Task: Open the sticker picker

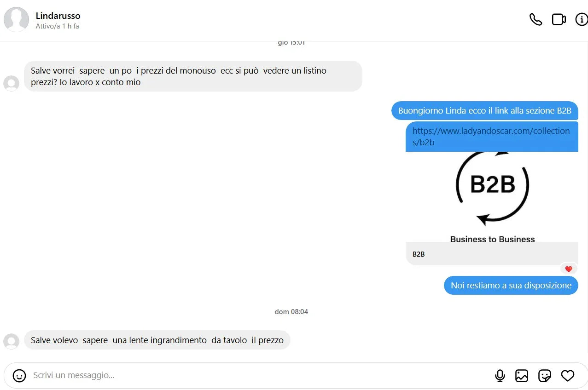Action: coord(545,375)
